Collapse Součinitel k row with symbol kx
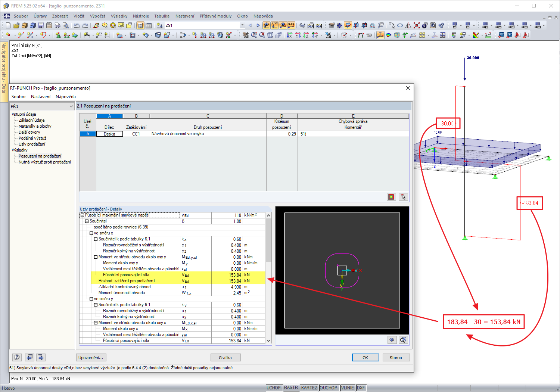The image size is (560, 392). (x=96, y=239)
